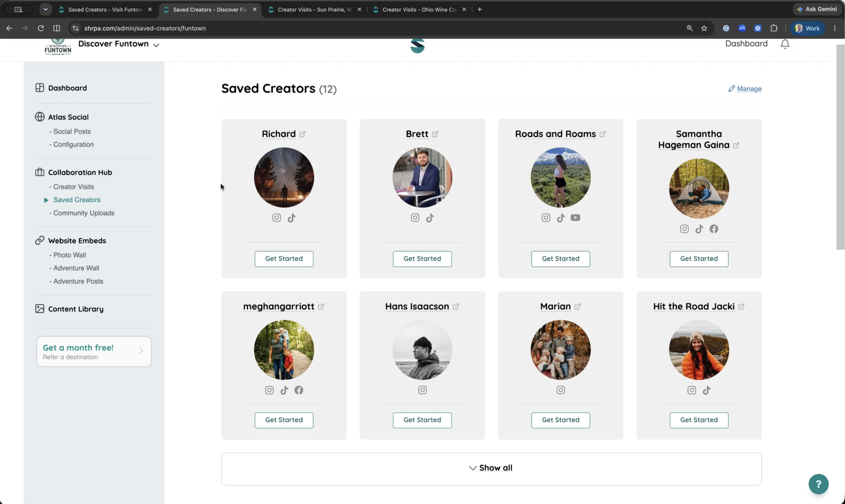Click the Shrpa logo in header

[x=417, y=46]
